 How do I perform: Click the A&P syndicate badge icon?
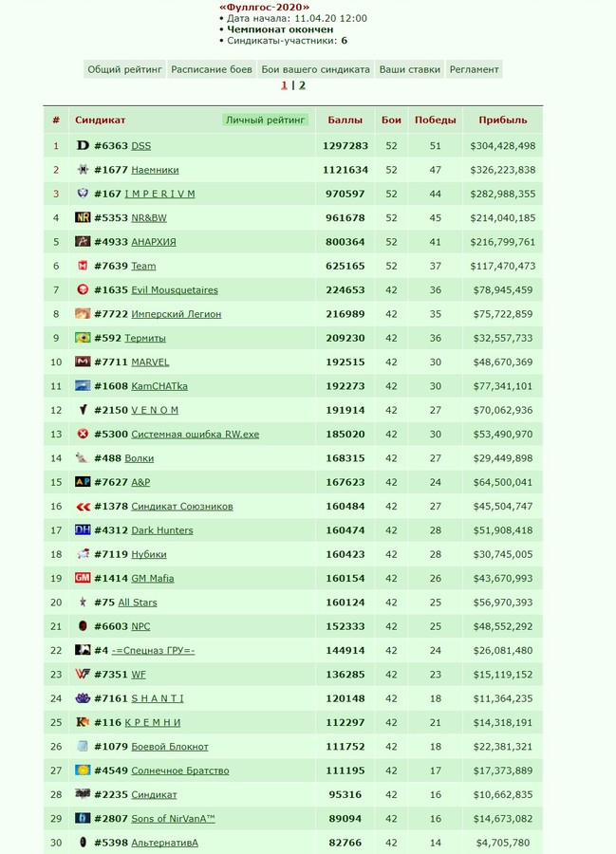pos(83,482)
